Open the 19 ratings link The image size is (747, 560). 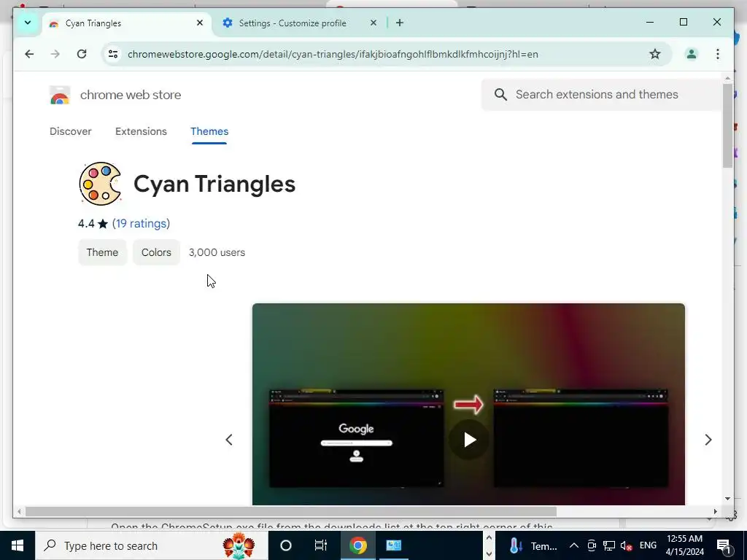[141, 224]
